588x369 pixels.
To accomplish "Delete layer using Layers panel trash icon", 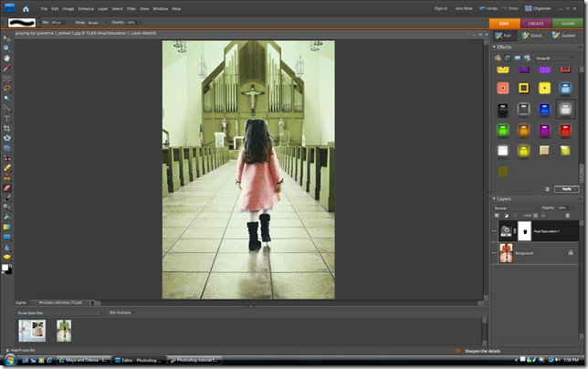I will point(567,216).
